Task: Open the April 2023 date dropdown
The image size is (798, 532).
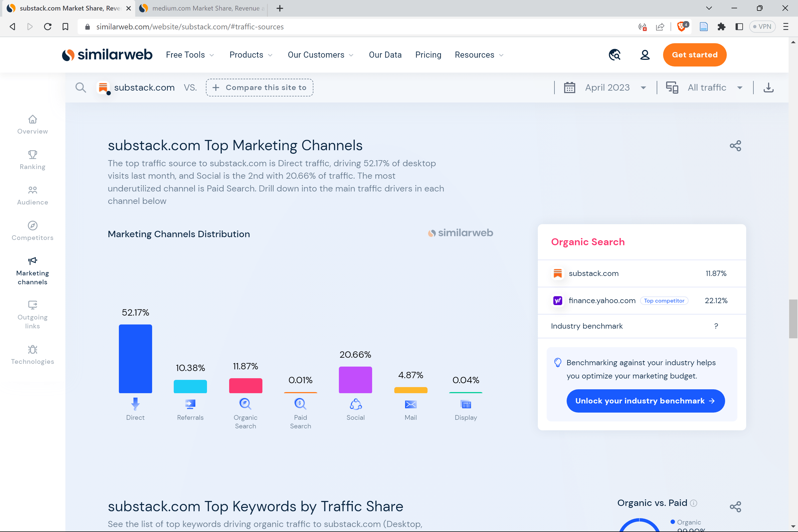Action: (607, 88)
